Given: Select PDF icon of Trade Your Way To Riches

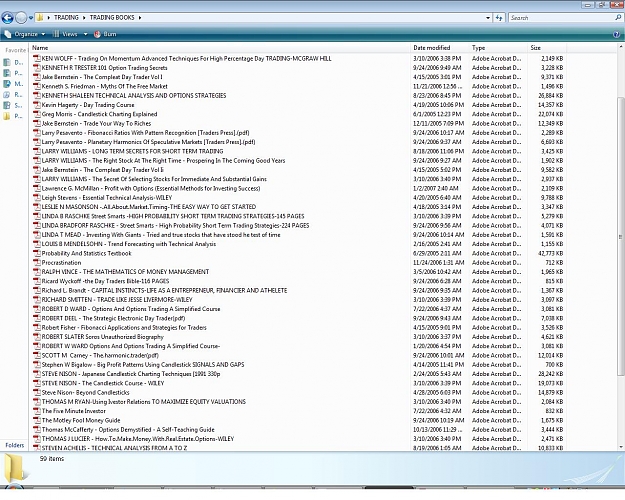Looking at the screenshot, I should tap(37, 124).
